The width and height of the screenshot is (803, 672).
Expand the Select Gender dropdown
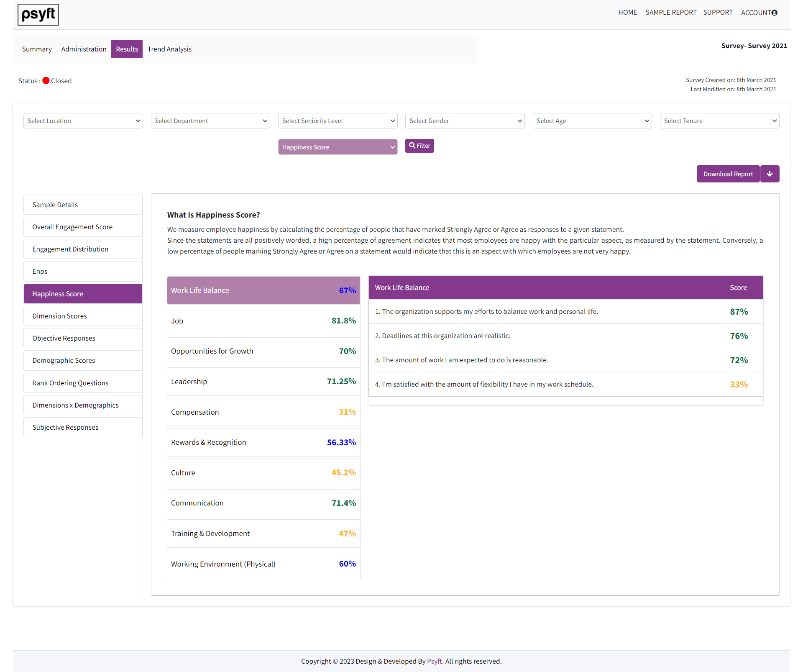click(465, 121)
